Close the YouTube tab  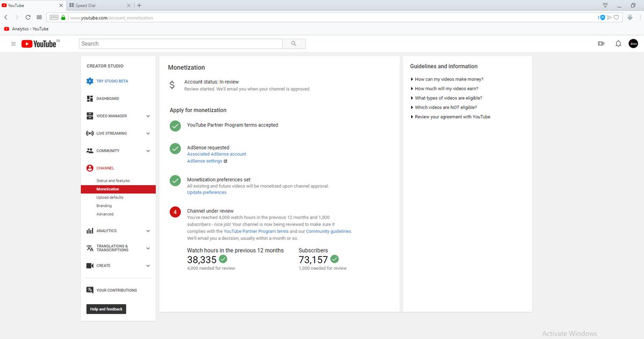[60, 5]
